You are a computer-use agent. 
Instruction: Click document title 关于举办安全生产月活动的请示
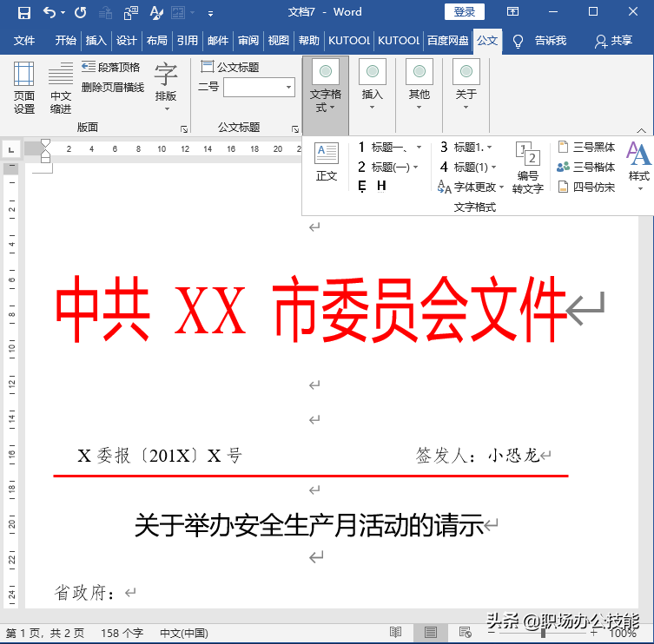[309, 525]
